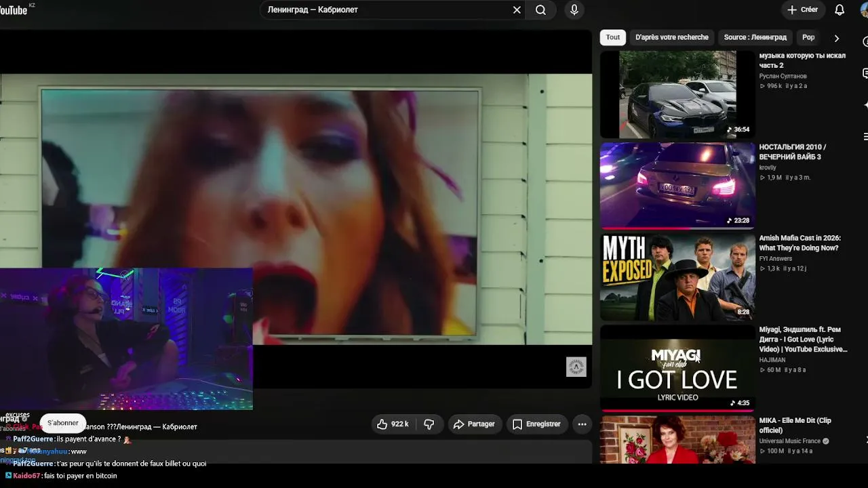The width and height of the screenshot is (868, 488).
Task: Clear the search query with the X
Action: pyautogui.click(x=517, y=9)
